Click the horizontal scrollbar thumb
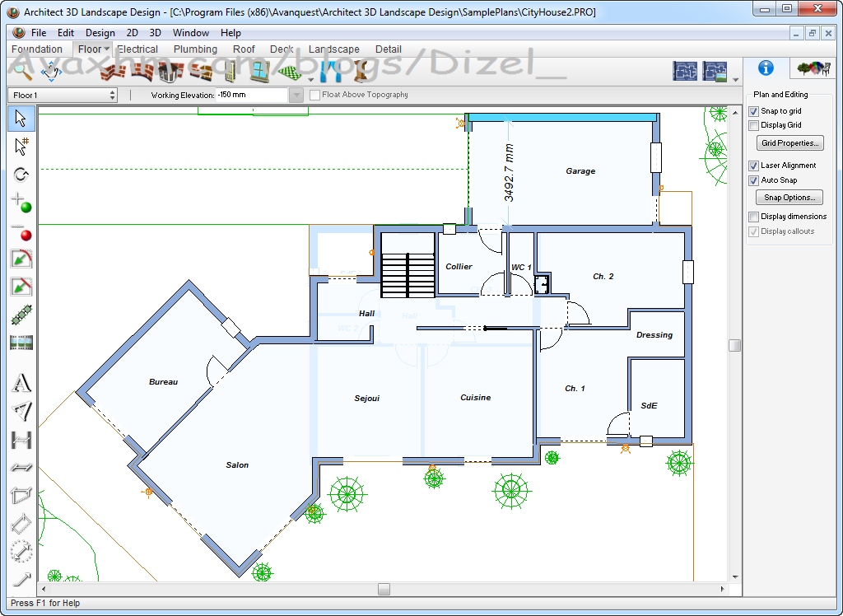Screen dimensions: 843x616 384,589
